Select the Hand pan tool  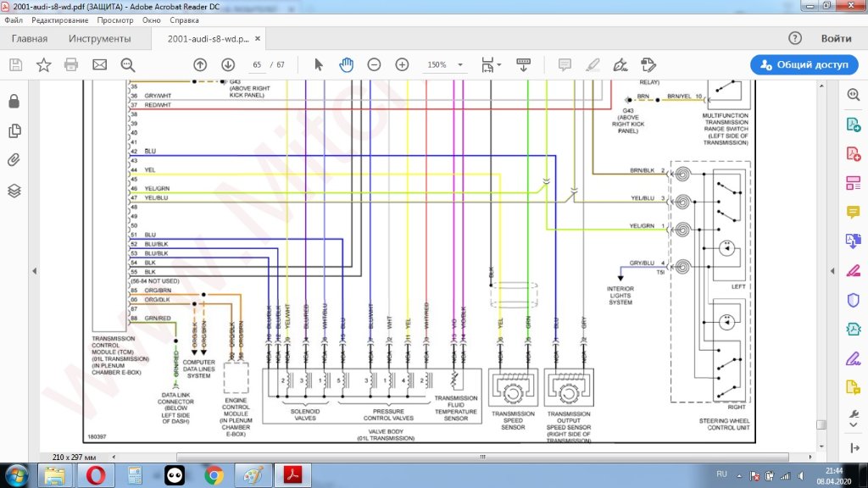346,64
